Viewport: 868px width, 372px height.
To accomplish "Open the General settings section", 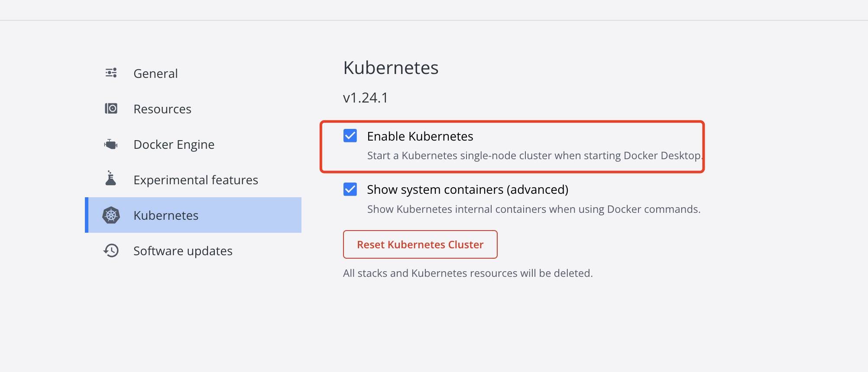I will coord(155,73).
